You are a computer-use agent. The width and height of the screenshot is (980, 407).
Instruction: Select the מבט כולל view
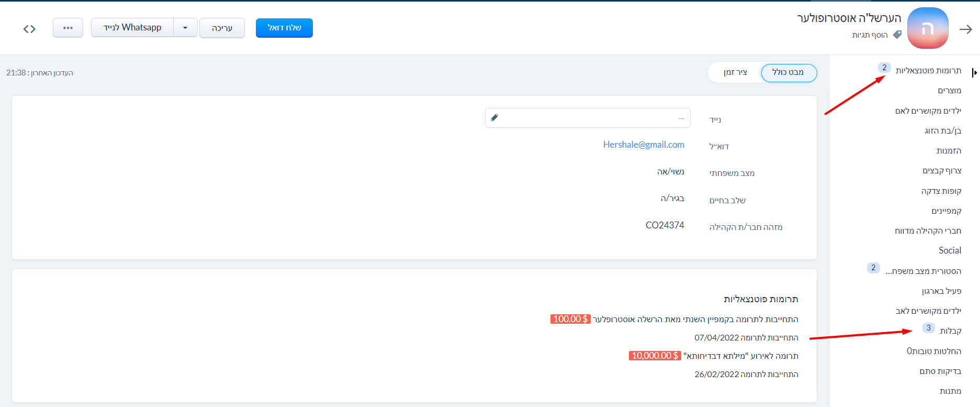click(x=788, y=72)
